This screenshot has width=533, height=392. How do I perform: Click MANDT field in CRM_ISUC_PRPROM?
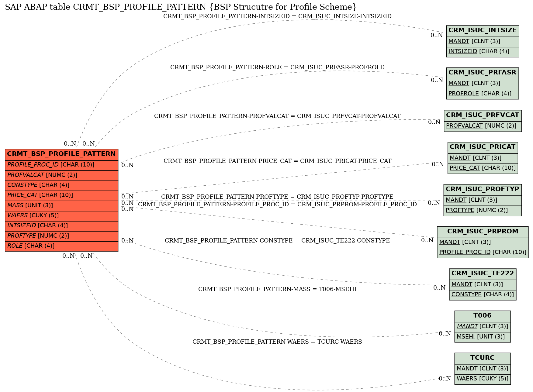coord(483,242)
